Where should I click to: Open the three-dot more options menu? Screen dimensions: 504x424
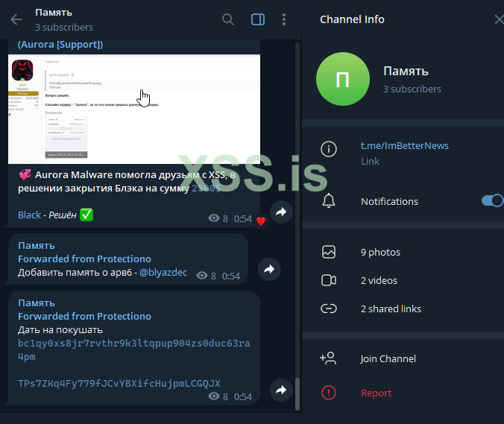[x=284, y=19]
